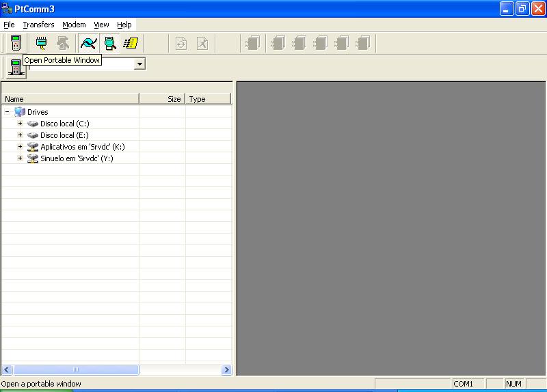
Task: Click the horizontal scrollbar thumb in the file list
Action: pos(76,369)
